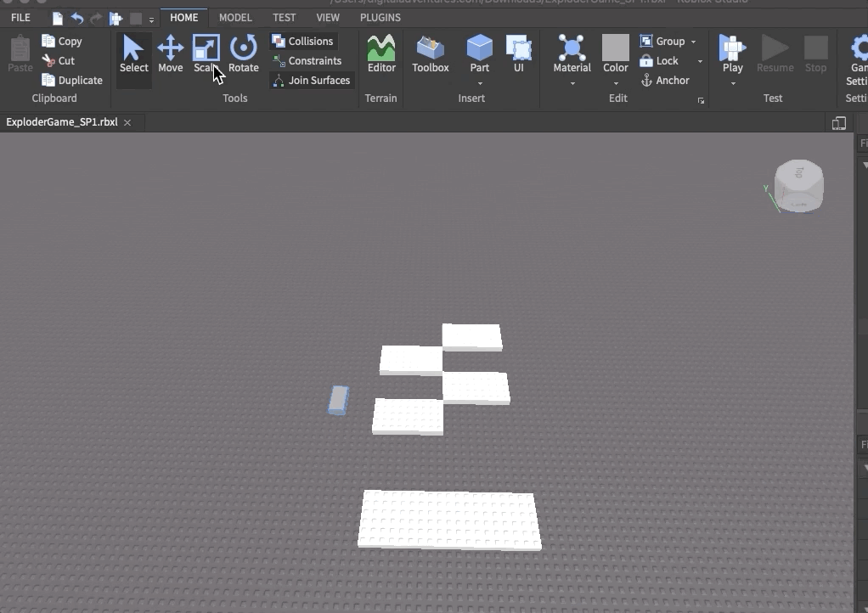Click the view selector orientation cube
Image resolution: width=868 pixels, height=613 pixels.
pyautogui.click(x=798, y=186)
